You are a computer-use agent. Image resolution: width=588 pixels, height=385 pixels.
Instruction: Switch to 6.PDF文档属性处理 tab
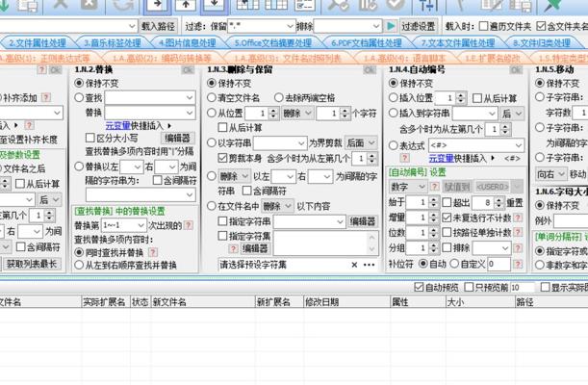367,42
